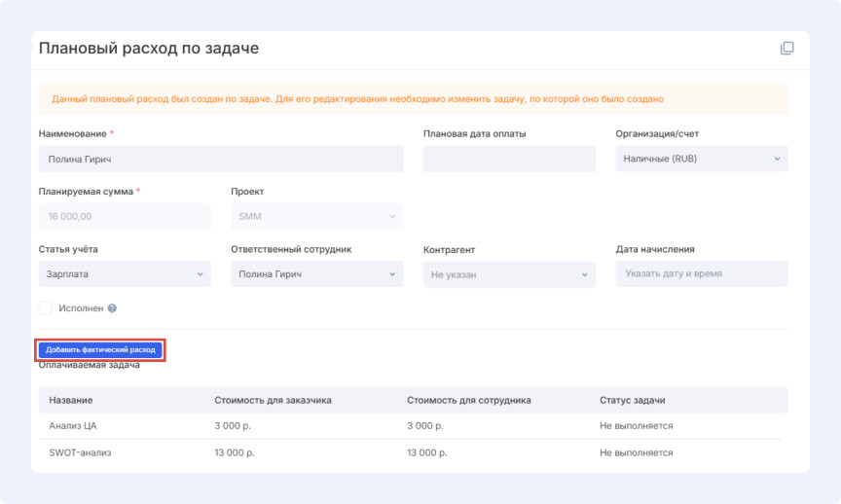Open the Контрагент dropdown
This screenshot has width=841, height=504.
509,275
